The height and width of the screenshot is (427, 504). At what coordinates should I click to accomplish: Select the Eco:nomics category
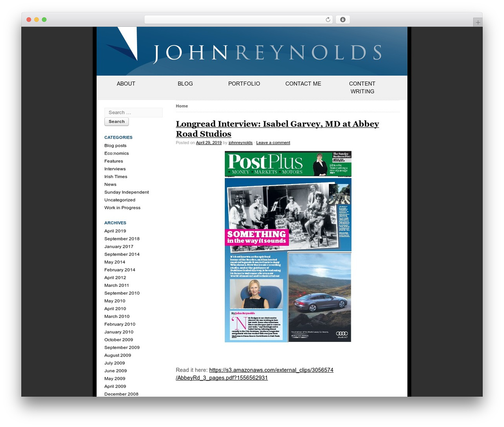117,153
